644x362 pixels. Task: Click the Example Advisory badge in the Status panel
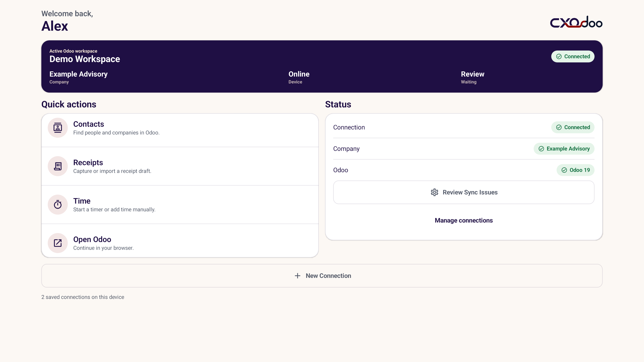click(x=564, y=149)
